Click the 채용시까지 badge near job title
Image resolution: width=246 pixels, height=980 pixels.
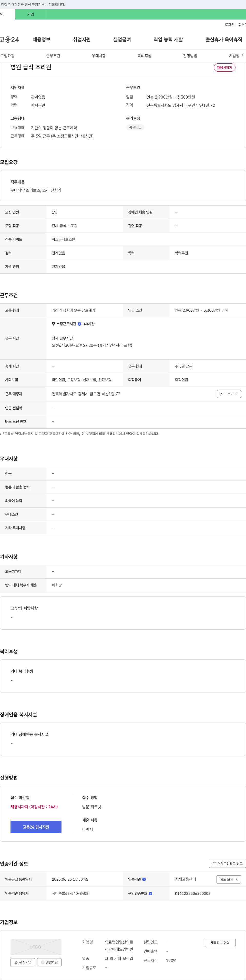(x=224, y=67)
